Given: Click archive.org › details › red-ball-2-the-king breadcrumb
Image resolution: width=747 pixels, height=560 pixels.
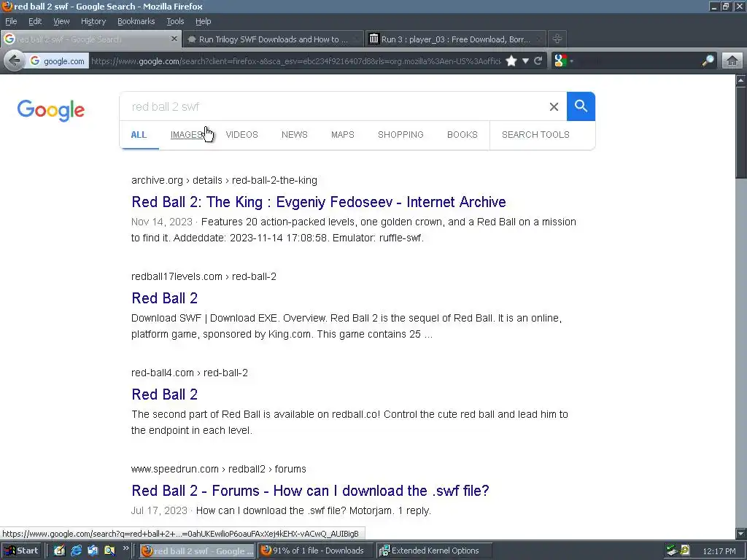Looking at the screenshot, I should pyautogui.click(x=225, y=181).
